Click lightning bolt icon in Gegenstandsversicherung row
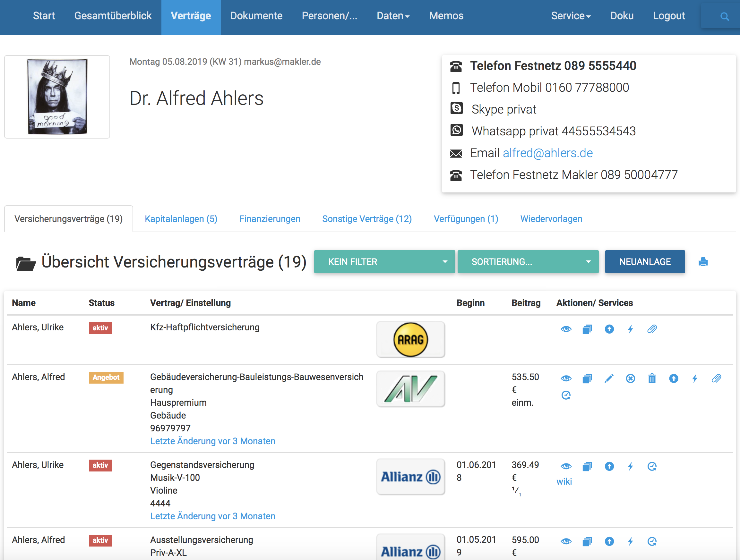This screenshot has height=560, width=740. 631,466
